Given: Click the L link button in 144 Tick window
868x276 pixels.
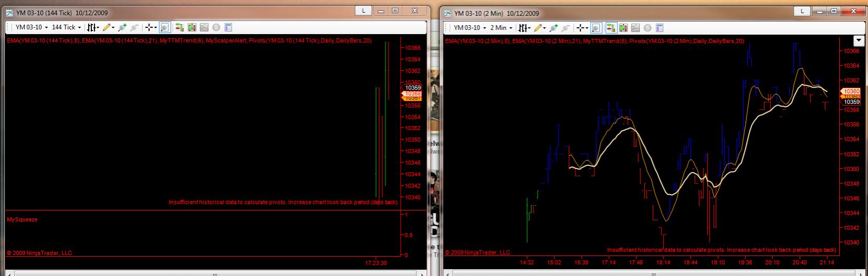Looking at the screenshot, I should click(363, 10).
